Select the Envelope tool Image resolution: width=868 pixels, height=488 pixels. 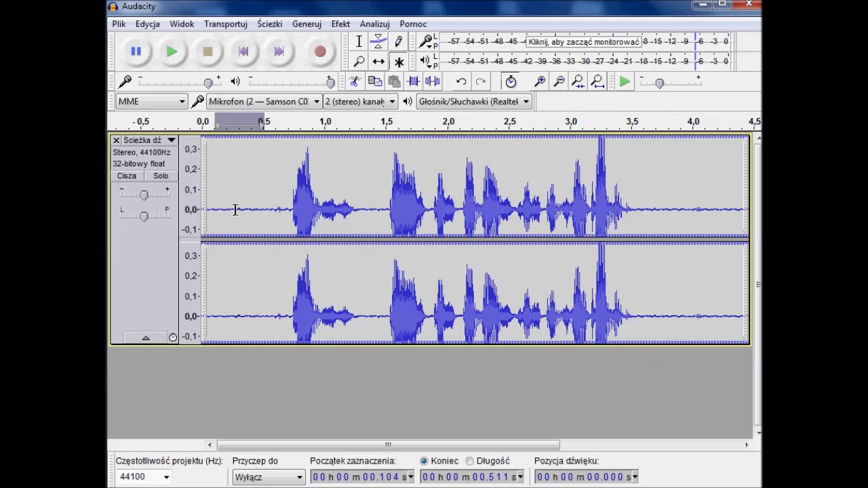378,42
